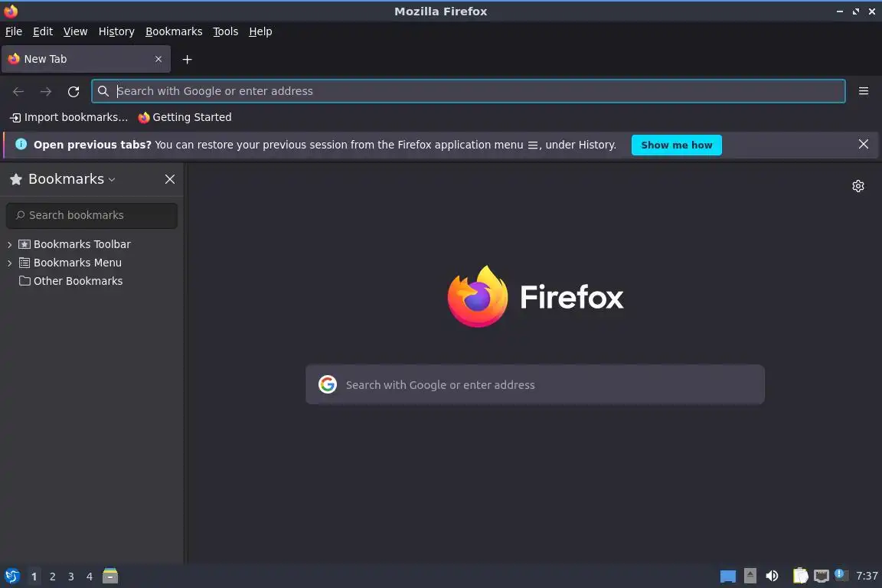
Task: Click the volume speaker tray icon
Action: point(772,576)
